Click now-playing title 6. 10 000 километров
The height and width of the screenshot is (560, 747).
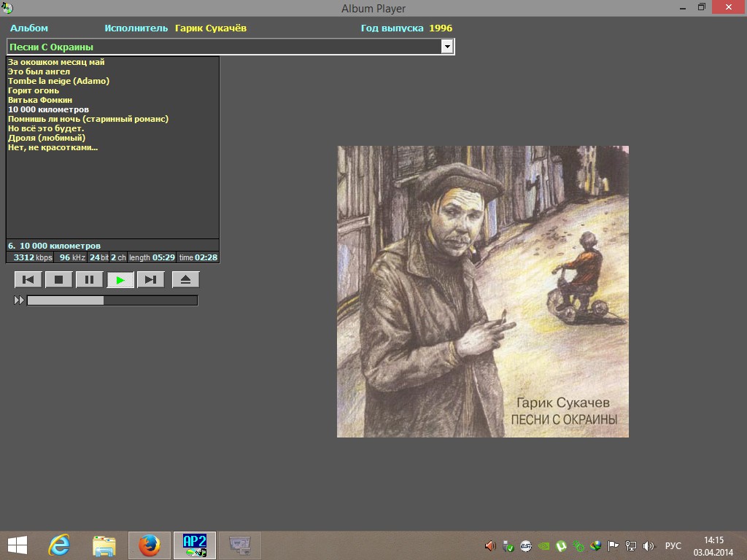coord(54,246)
